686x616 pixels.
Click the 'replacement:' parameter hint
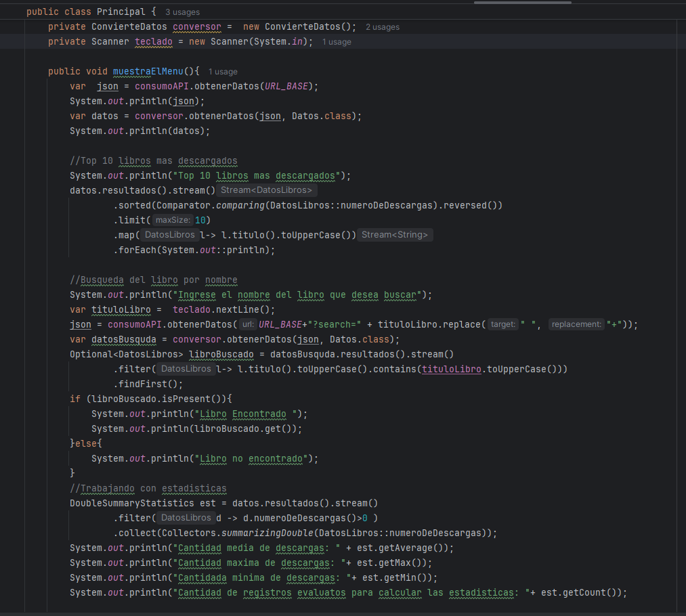tap(576, 324)
